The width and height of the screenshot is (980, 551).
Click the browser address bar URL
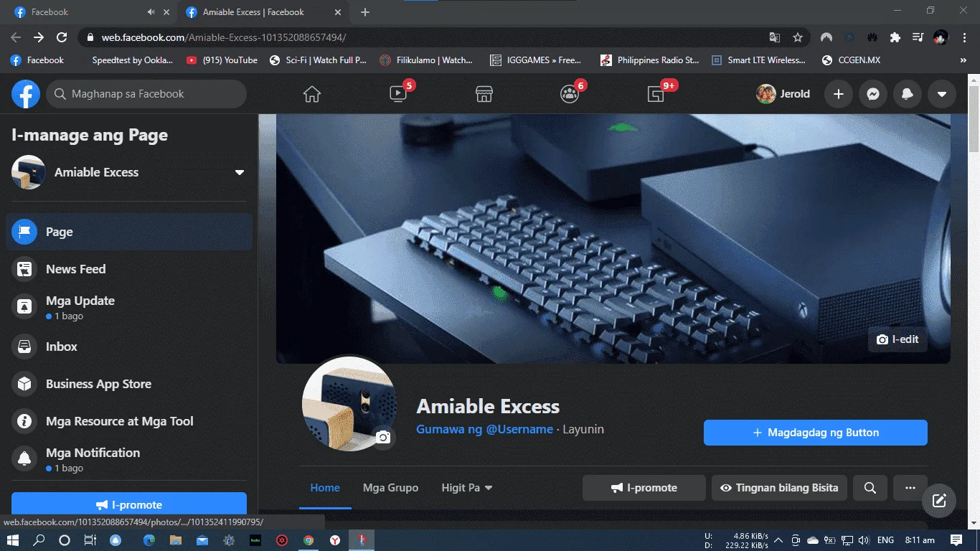(224, 37)
